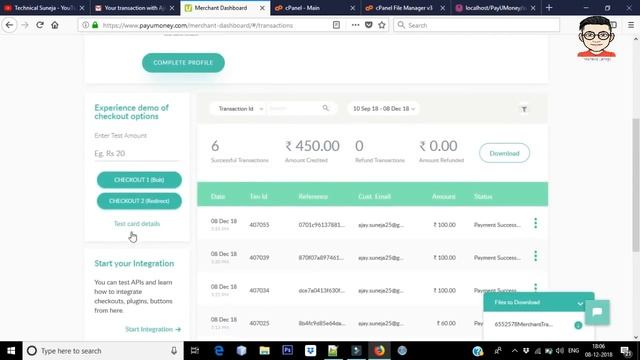
Task: Click the COMPLETE PROFILE button
Action: 183,63
